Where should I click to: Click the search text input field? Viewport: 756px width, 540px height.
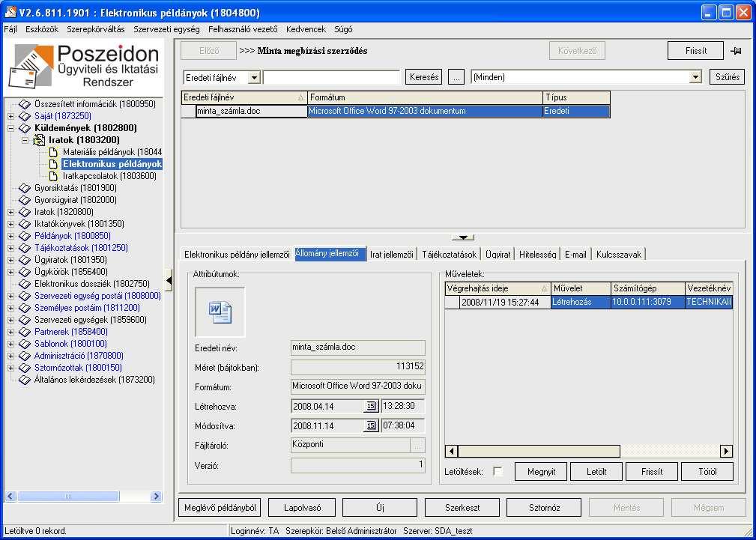pos(332,77)
